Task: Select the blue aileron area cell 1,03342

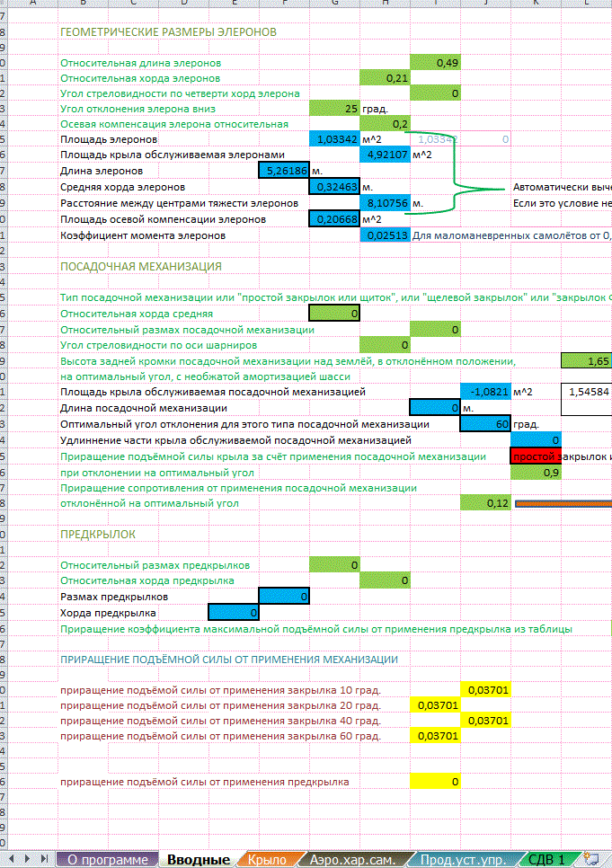Action: (333, 139)
